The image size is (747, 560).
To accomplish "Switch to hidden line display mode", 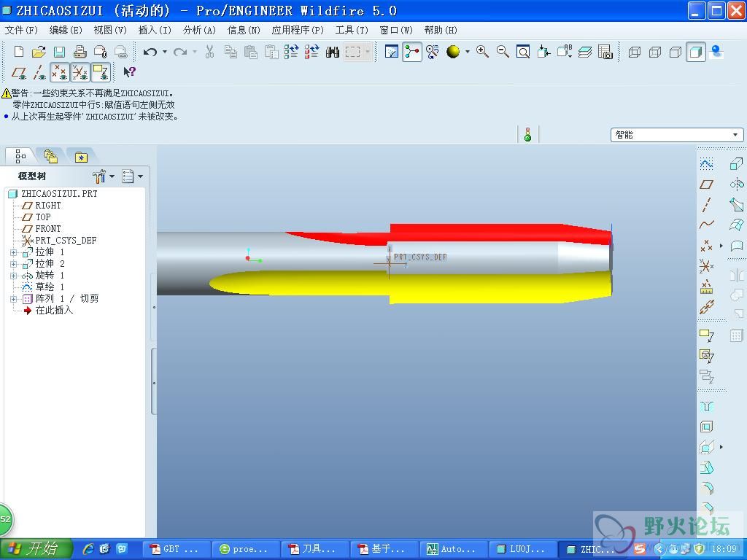I will coord(654,52).
